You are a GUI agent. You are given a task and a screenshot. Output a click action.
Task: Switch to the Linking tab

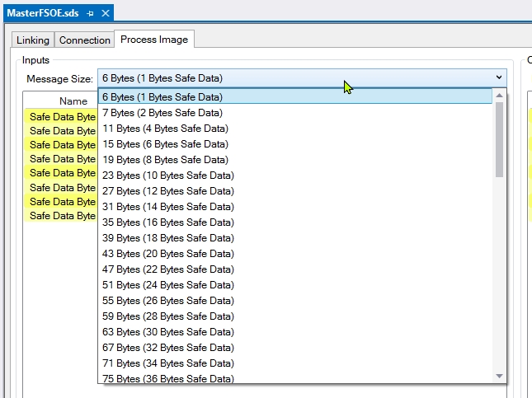coord(33,40)
